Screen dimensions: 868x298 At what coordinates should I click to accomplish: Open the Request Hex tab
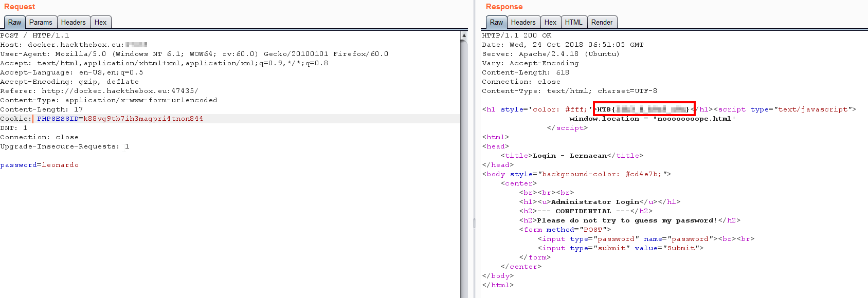101,22
